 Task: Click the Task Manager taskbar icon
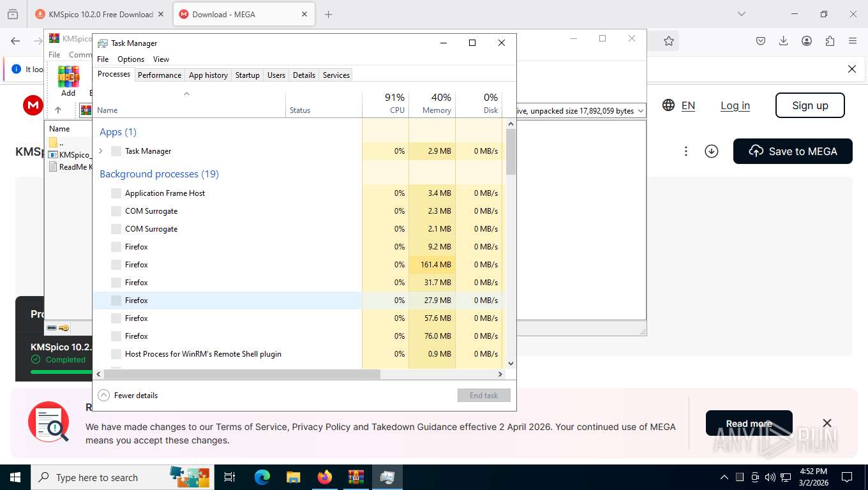pyautogui.click(x=387, y=477)
